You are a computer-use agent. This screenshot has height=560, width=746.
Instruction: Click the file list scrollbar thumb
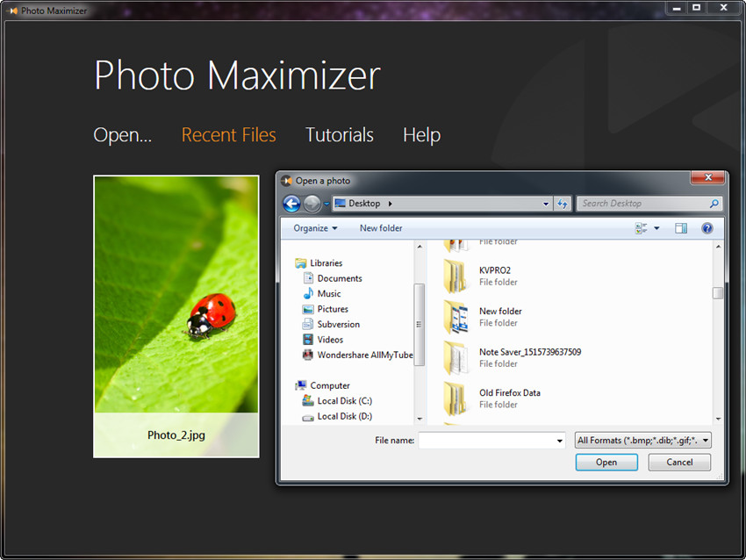coord(718,293)
